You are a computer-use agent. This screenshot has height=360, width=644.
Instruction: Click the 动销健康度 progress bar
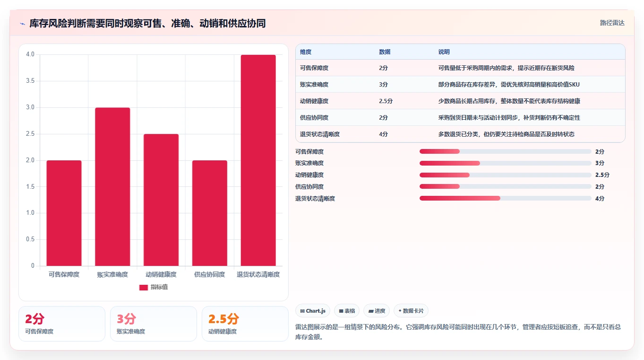(x=506, y=175)
